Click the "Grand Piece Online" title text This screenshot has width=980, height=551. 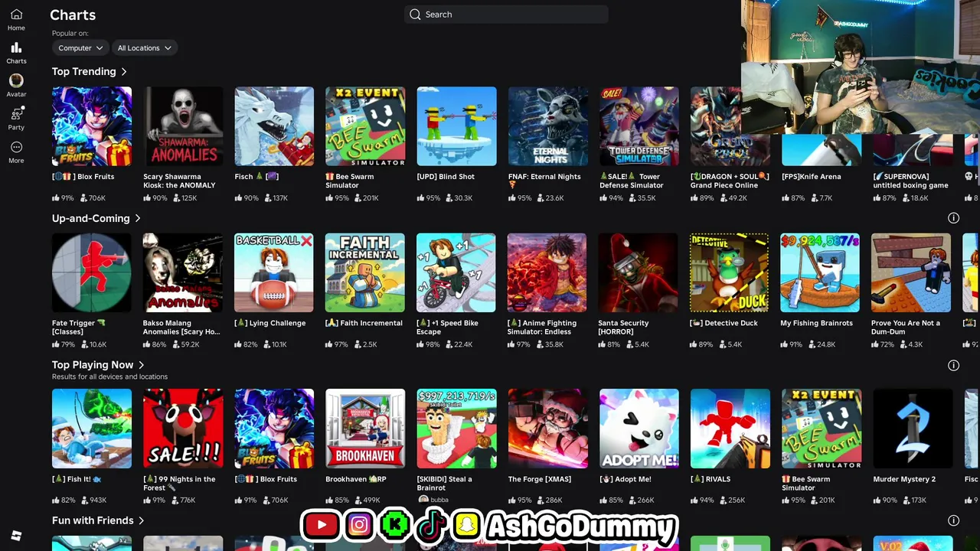point(724,185)
